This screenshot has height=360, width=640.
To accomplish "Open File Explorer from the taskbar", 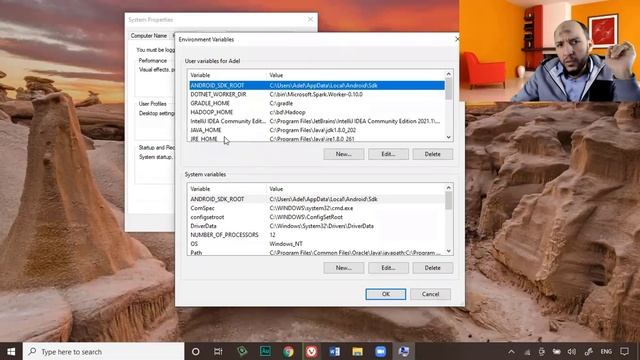I will point(358,351).
